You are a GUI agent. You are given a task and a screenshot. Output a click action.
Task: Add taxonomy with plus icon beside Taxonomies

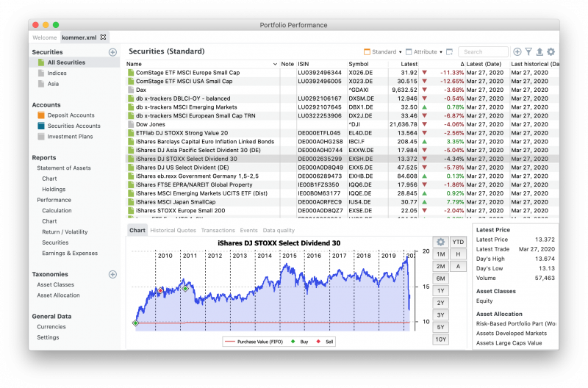[x=112, y=274]
